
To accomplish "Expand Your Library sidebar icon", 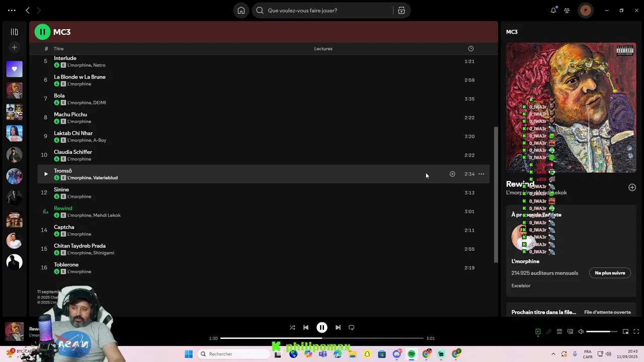I will (x=14, y=32).
